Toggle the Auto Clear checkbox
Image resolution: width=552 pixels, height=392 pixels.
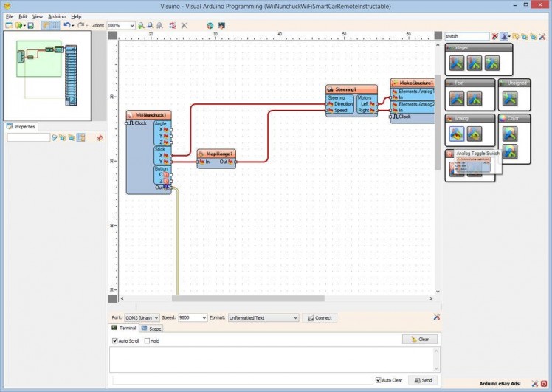(x=378, y=380)
